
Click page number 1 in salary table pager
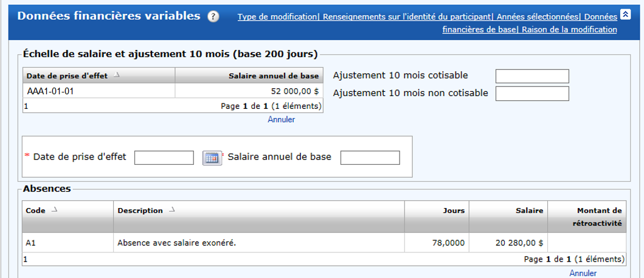tap(26, 106)
